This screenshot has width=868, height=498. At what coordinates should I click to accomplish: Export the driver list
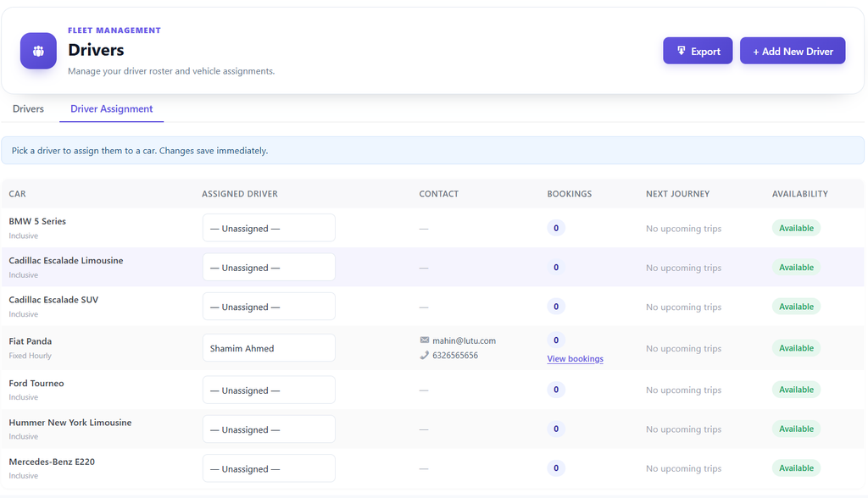(x=698, y=51)
